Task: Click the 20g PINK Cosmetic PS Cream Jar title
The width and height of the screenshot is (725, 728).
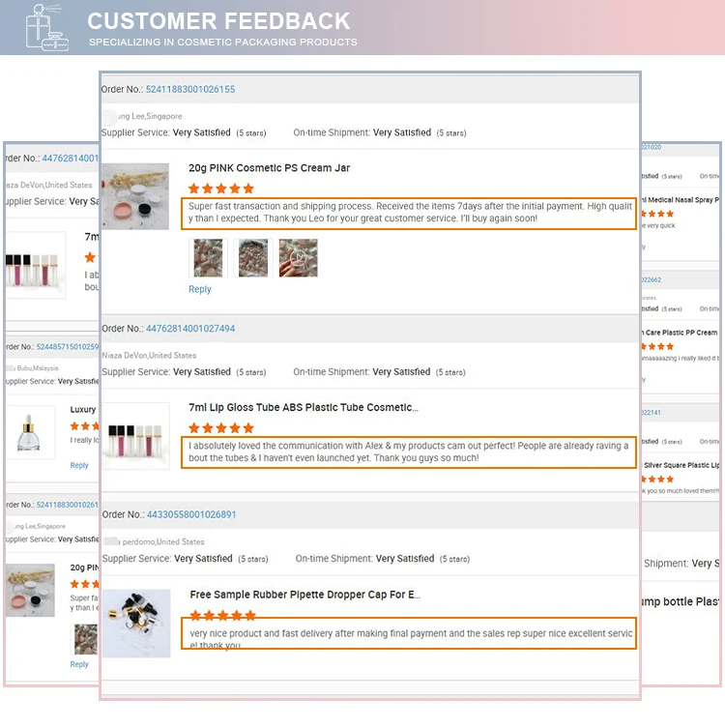Action: tap(269, 168)
